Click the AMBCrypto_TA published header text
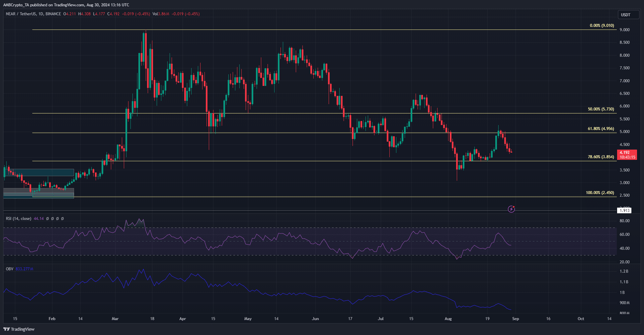Screen dimensions: 644x335 tap(66, 5)
